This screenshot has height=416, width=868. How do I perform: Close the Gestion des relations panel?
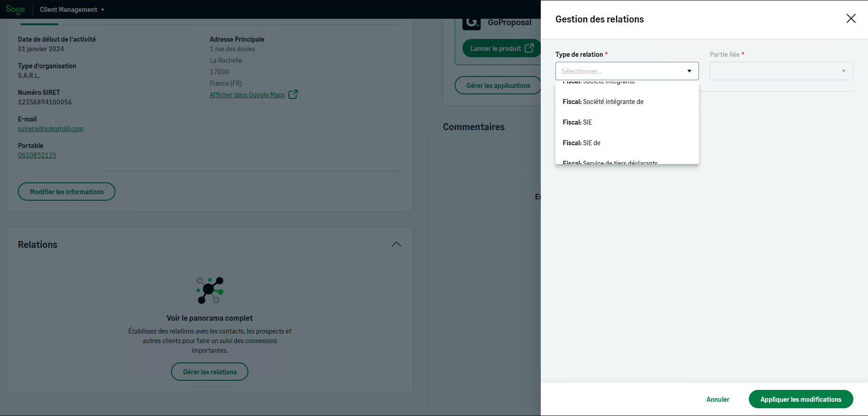[x=851, y=18]
